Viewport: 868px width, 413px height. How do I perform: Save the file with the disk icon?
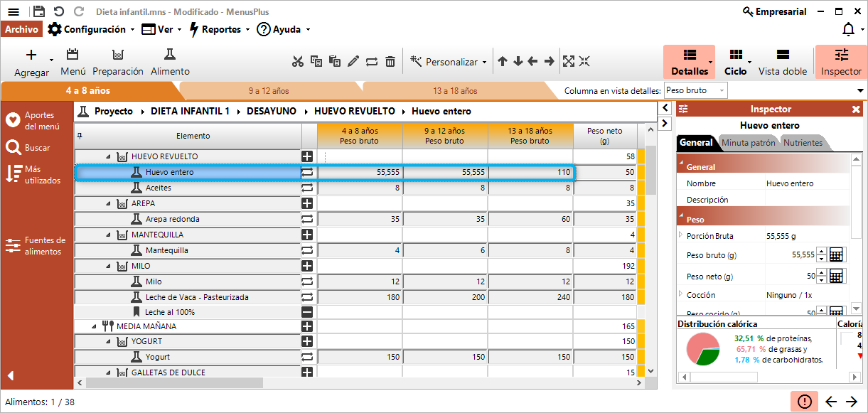39,11
